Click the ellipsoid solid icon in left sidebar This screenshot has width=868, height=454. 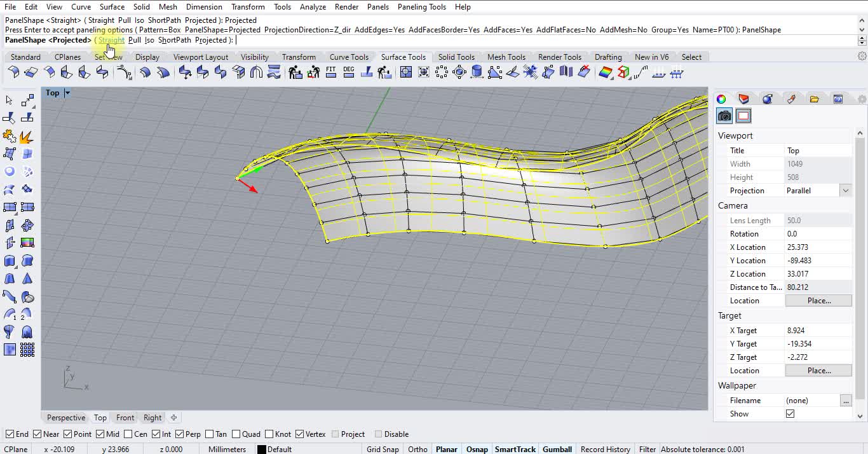[27, 296]
